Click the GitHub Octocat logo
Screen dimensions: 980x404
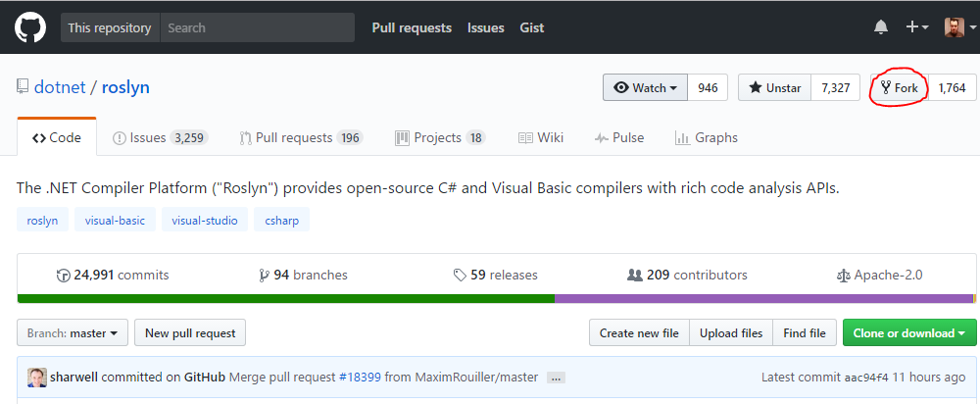tap(30, 27)
